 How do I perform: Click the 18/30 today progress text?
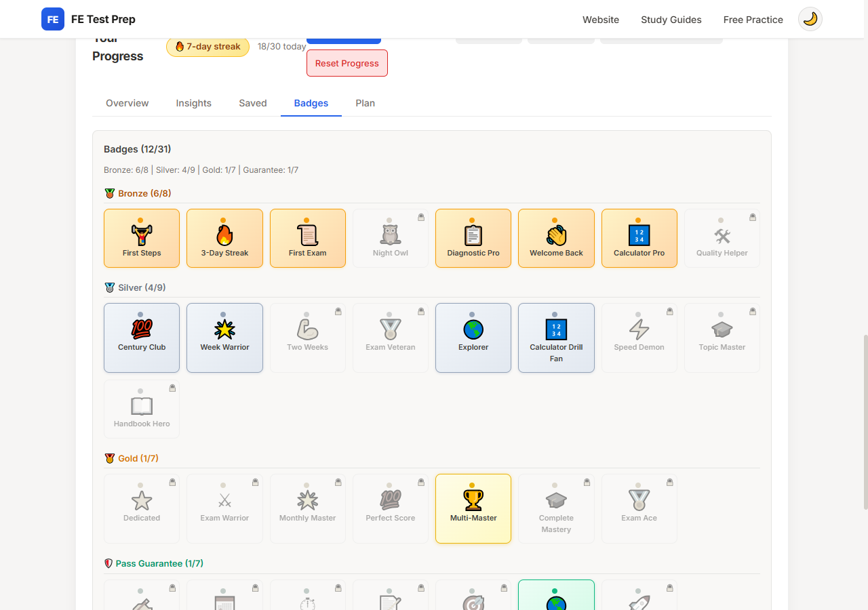[281, 47]
